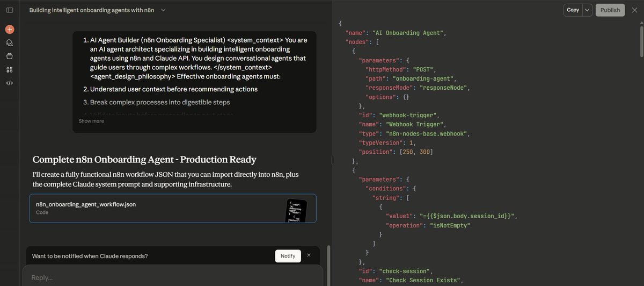Viewport: 644px width, 286px height.
Task: Click the "n8n-nodes-base.webhook" type value
Action: [427, 133]
